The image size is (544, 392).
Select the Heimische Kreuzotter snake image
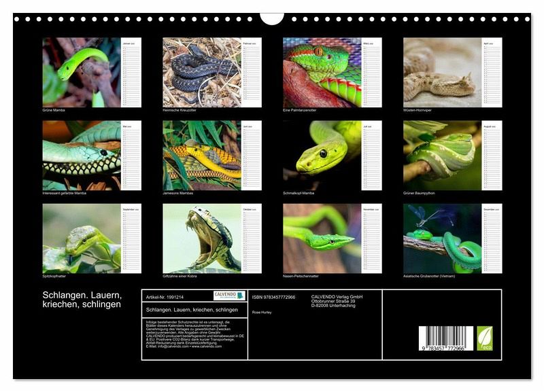coord(201,72)
